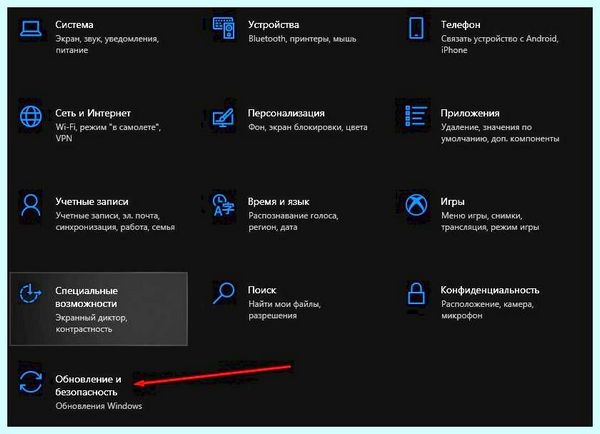600x434 pixels.
Task: Open the Система laptop icon
Action: coord(31,29)
